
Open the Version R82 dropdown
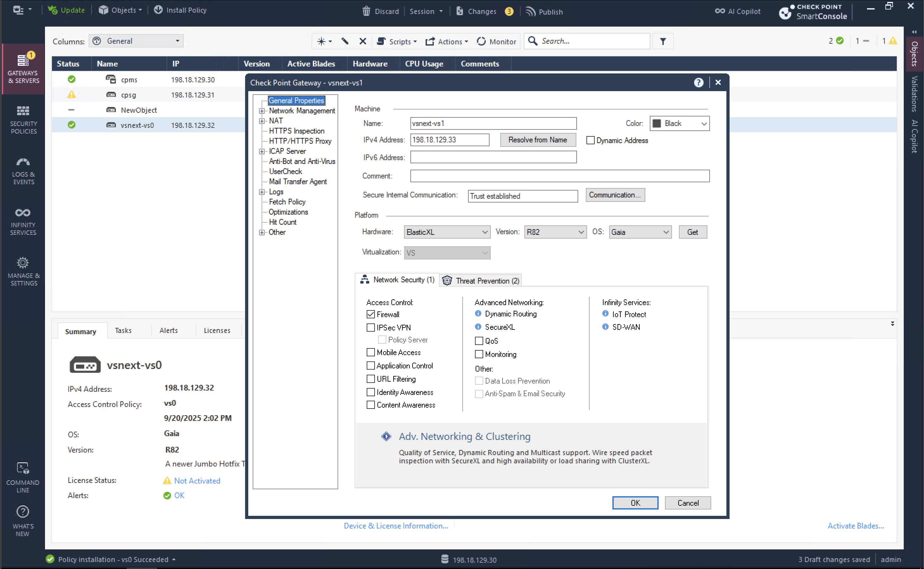[555, 232]
